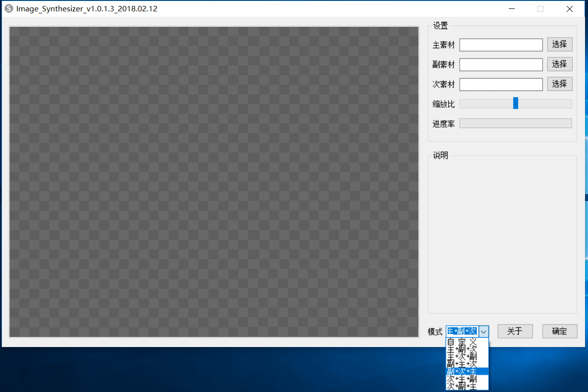Click the app icon in the title bar

[x=8, y=8]
